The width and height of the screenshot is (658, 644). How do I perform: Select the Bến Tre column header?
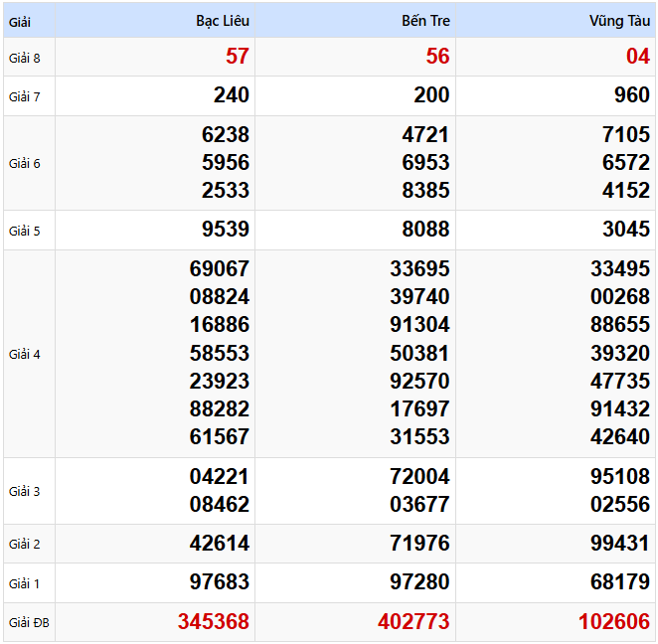point(425,21)
